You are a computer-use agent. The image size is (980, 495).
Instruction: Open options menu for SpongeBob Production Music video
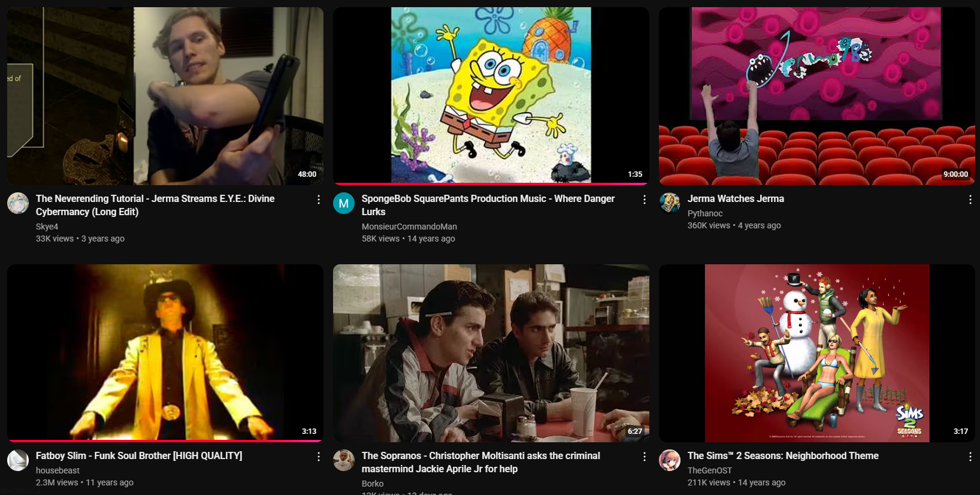(645, 200)
